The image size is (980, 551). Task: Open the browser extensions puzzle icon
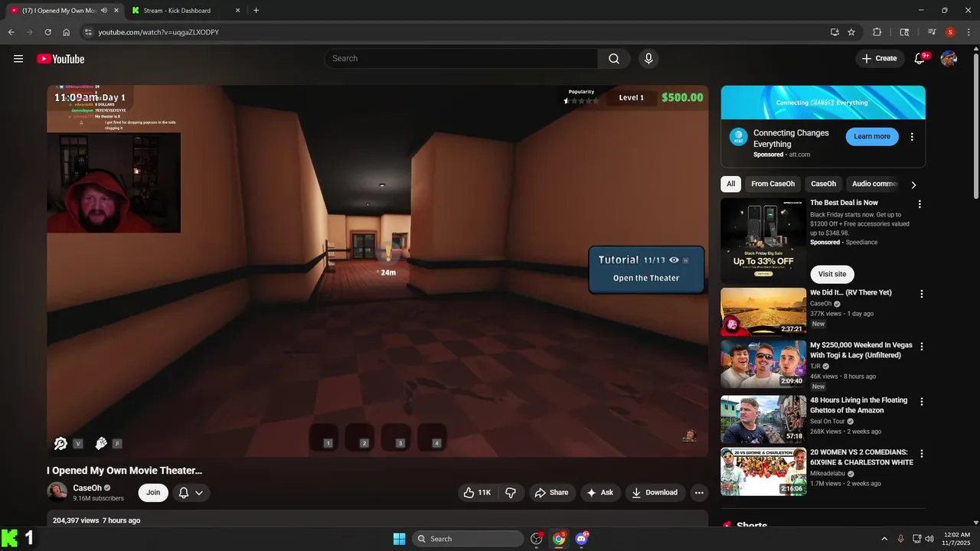[877, 32]
